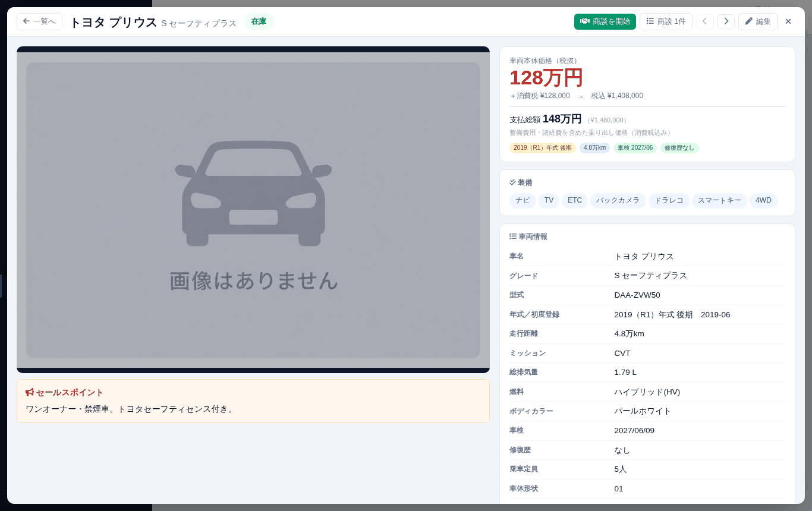
Task: Click the 1.79 L displacement value
Action: (x=625, y=373)
